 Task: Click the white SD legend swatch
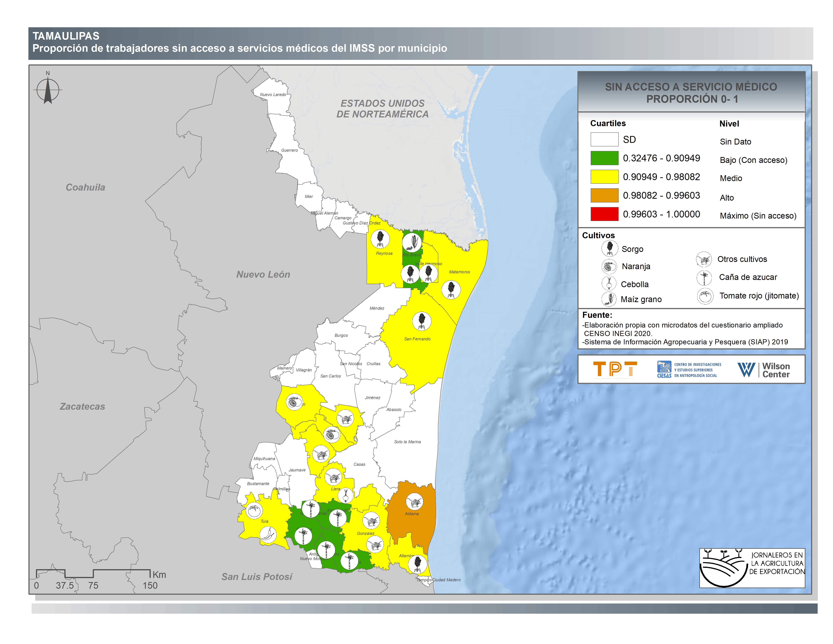[x=604, y=139]
